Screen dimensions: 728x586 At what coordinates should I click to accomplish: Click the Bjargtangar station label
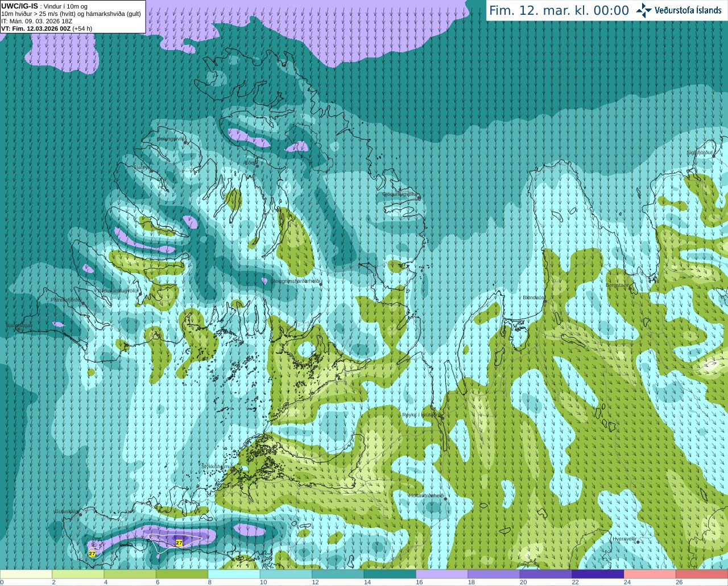coord(19,325)
